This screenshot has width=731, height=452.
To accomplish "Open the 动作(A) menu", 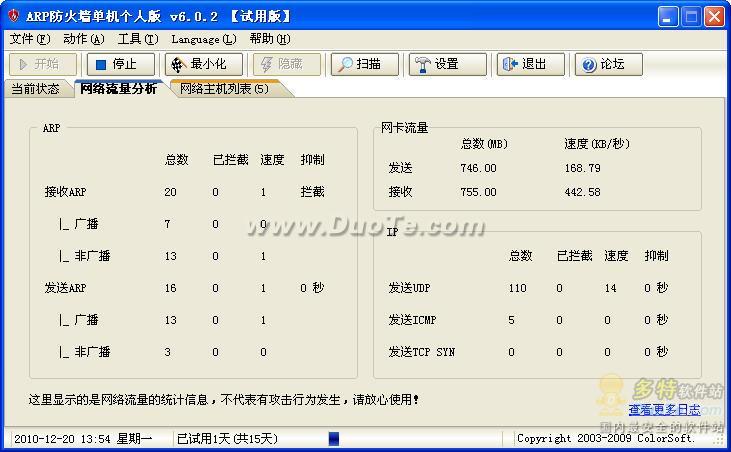I will coord(84,39).
